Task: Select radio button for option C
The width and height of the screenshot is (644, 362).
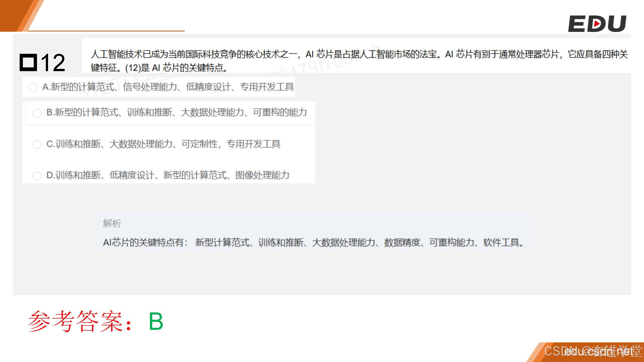Action: [x=37, y=145]
